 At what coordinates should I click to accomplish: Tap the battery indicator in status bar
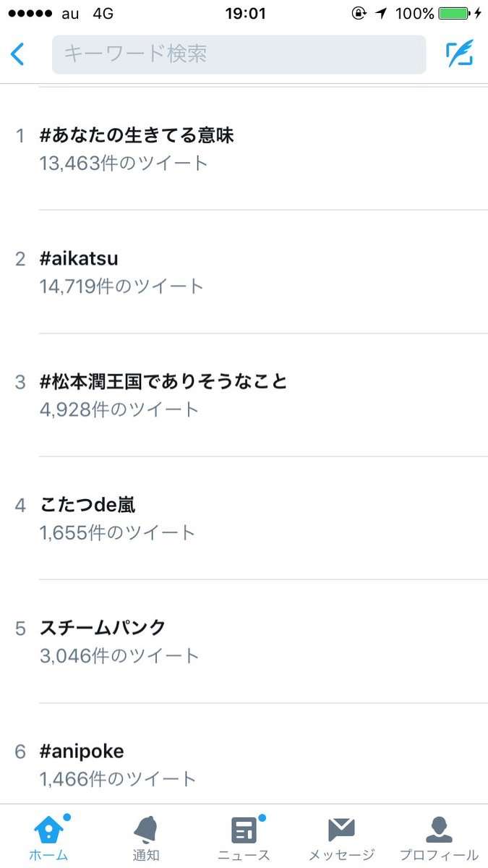[x=455, y=14]
